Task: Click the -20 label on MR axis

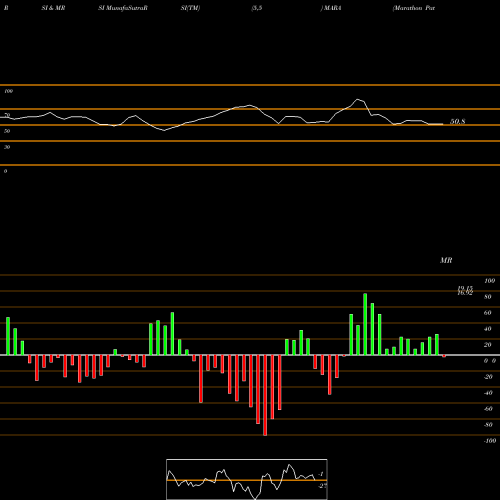Action: (x=488, y=377)
